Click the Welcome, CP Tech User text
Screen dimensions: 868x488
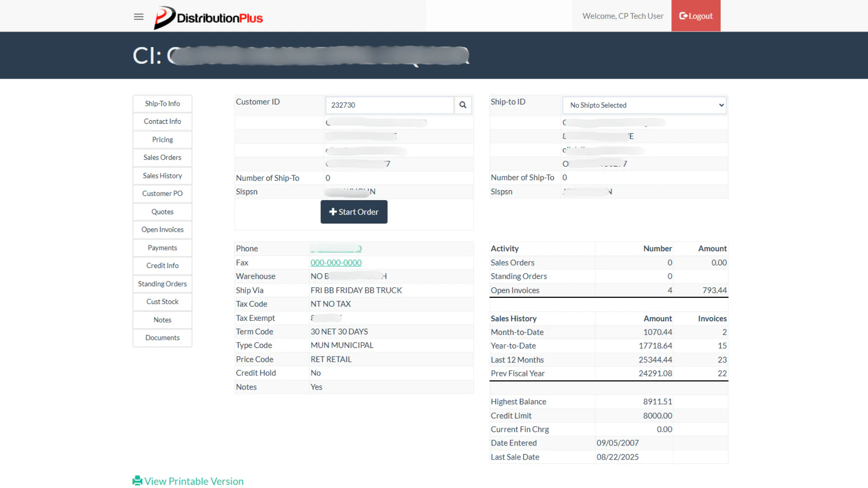[x=623, y=16]
